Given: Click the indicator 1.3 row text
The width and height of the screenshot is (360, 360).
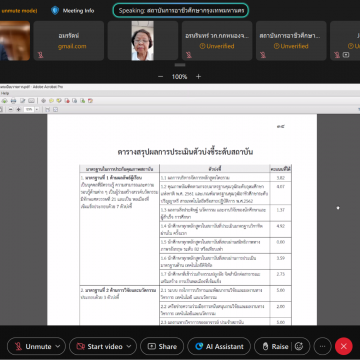Looking at the screenshot, I should pos(213,213).
